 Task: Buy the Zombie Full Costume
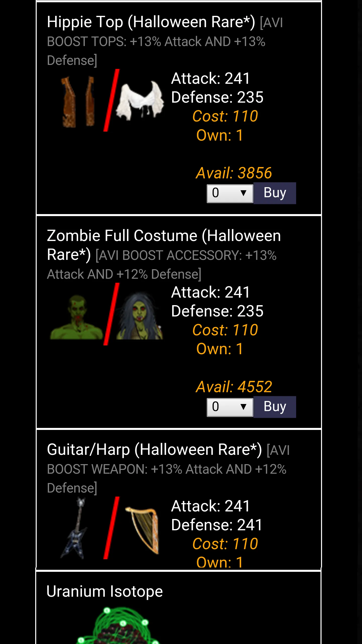pyautogui.click(x=275, y=407)
